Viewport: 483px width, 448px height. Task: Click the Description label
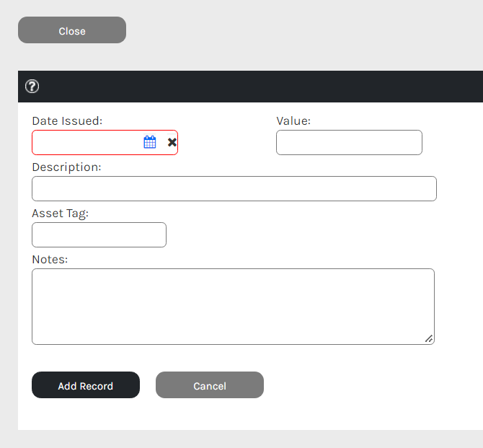click(x=66, y=167)
